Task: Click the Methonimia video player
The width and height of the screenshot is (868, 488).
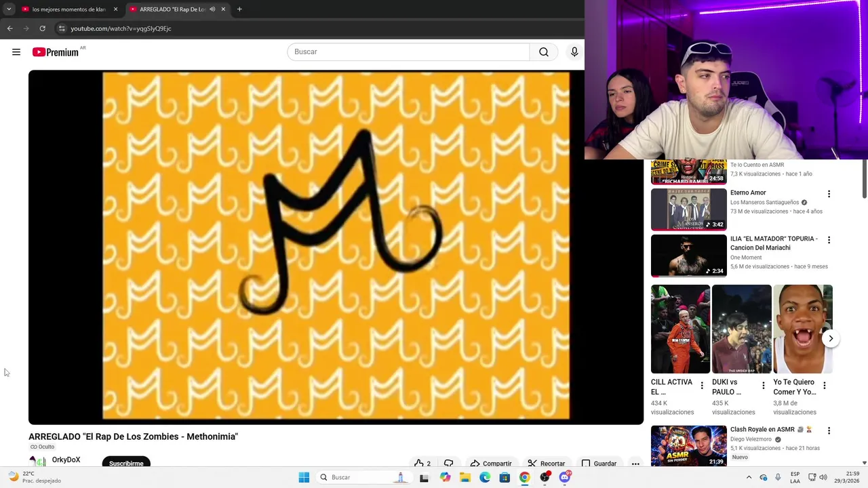Action: point(336,247)
